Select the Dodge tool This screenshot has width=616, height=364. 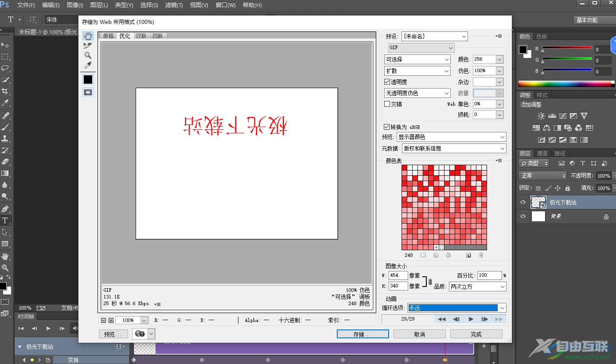[x=5, y=196]
